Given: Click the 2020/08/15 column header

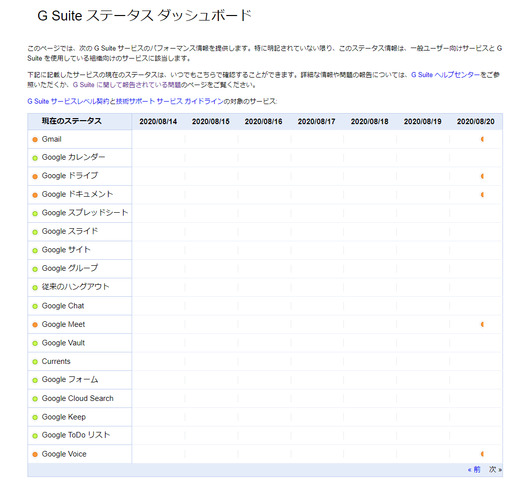Looking at the screenshot, I should (211, 122).
